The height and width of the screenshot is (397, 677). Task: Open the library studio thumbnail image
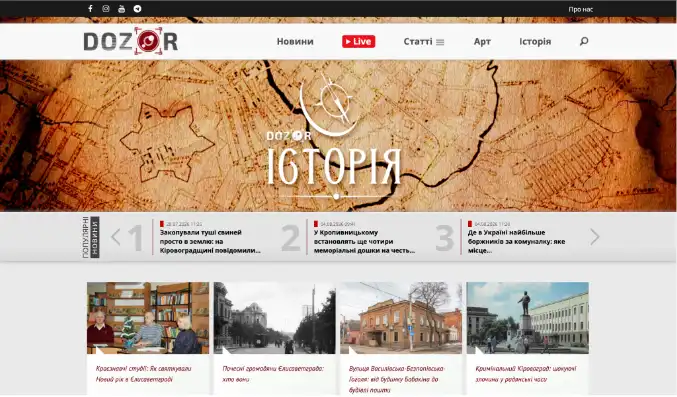coord(148,318)
